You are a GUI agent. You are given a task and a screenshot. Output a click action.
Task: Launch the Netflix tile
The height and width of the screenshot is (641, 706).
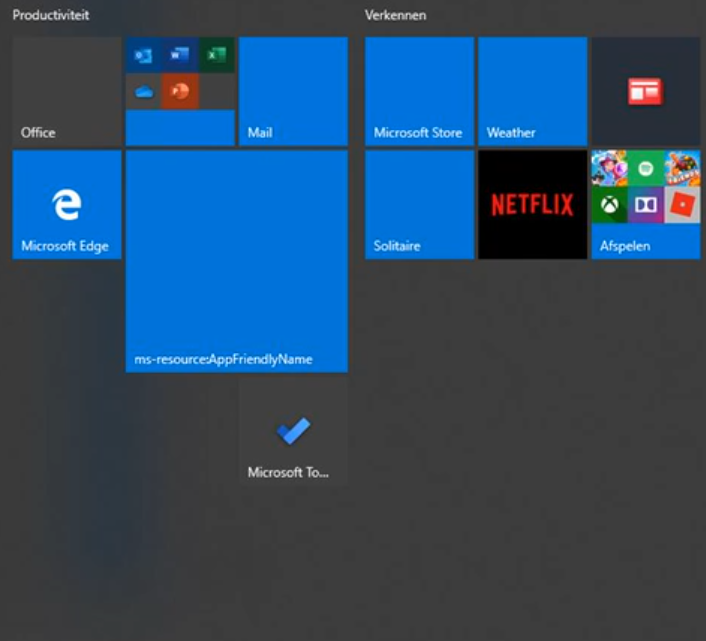click(533, 205)
